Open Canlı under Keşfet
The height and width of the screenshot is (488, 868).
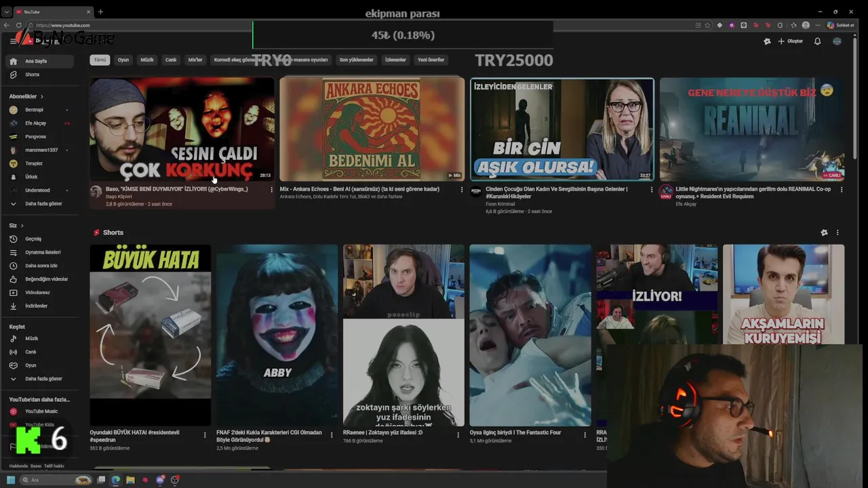tap(39, 352)
